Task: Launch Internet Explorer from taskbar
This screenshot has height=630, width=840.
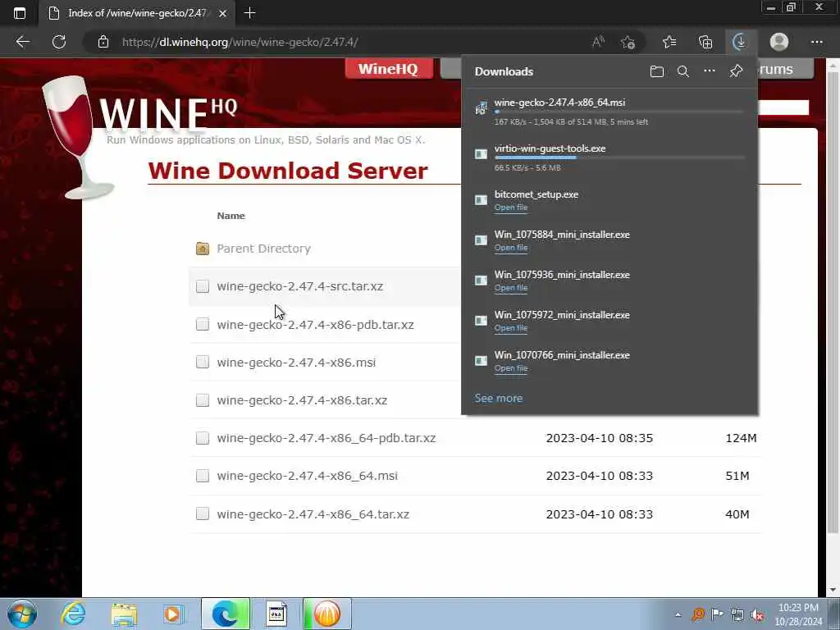Action: [73, 614]
